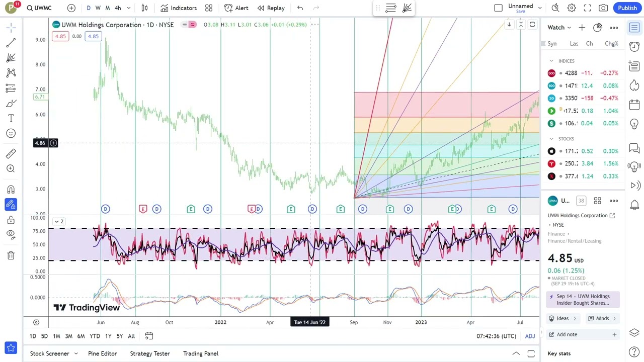Toggle the watchlist sidebar panel

tap(634, 28)
